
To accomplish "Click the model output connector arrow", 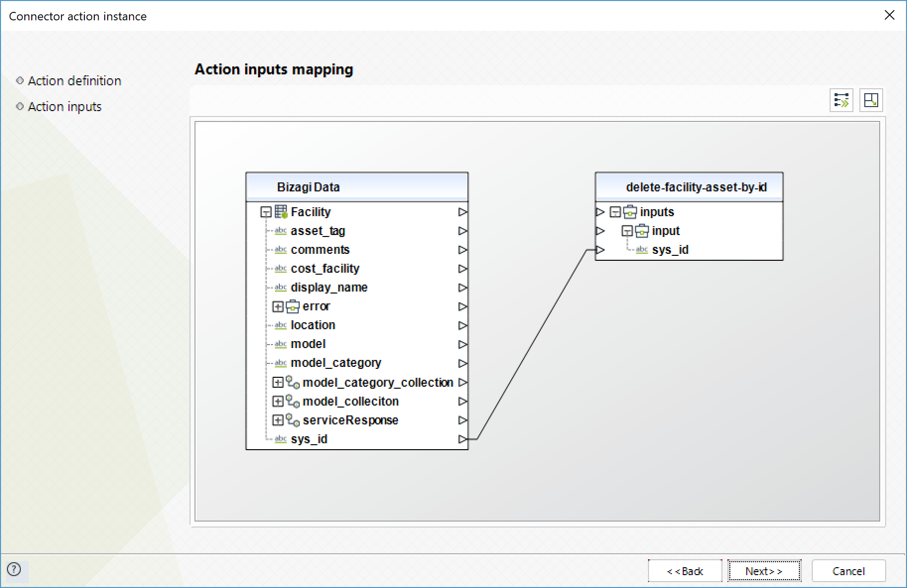I will click(462, 344).
